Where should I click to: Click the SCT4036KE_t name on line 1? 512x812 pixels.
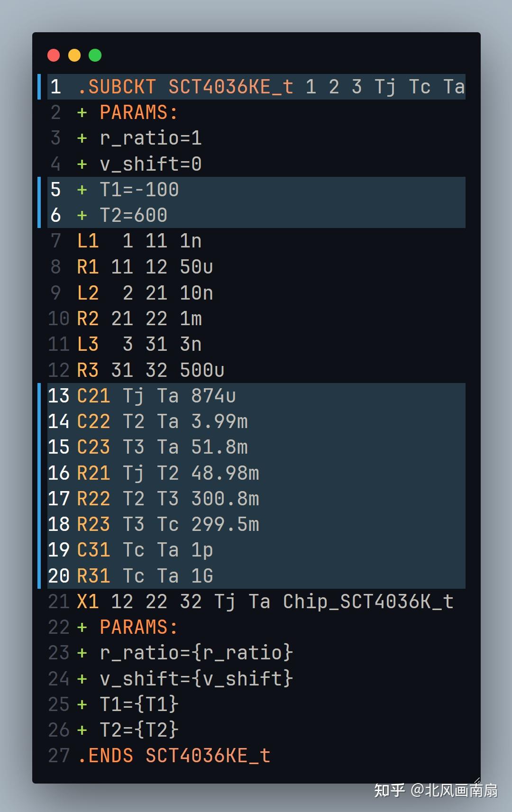[231, 87]
